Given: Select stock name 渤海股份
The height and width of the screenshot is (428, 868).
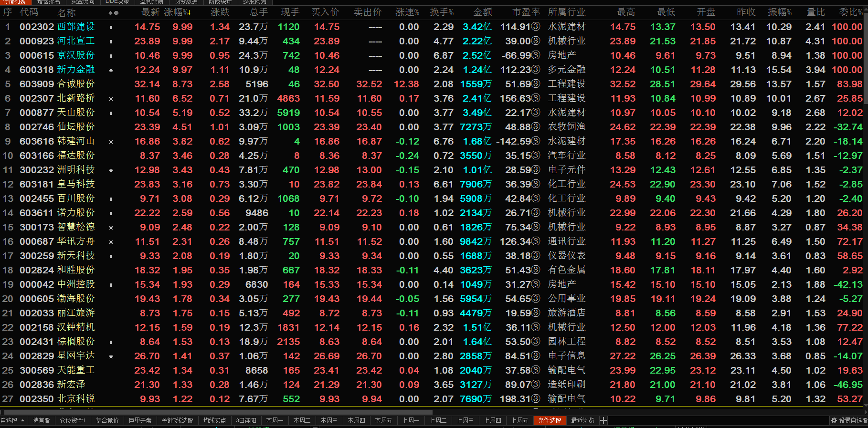Looking at the screenshot, I should (76, 299).
